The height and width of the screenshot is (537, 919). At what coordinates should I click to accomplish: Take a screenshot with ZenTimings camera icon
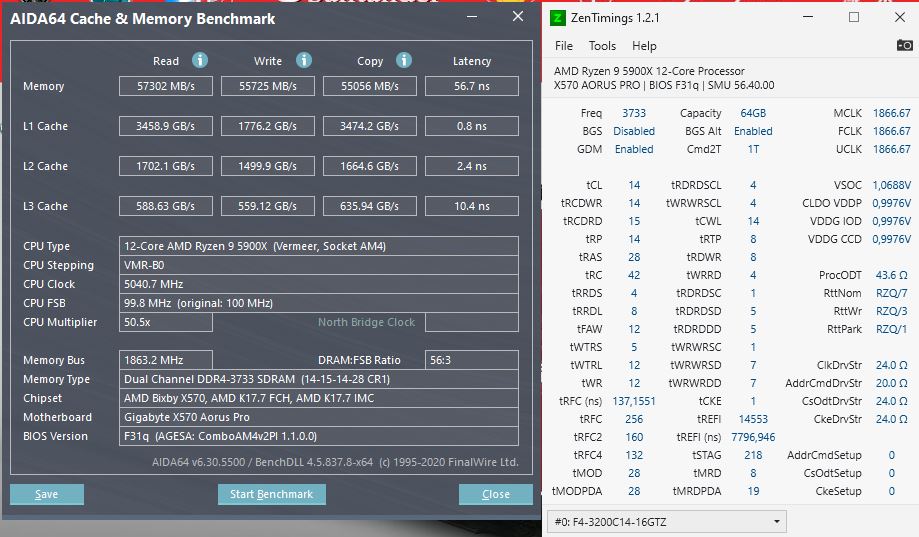pyautogui.click(x=904, y=45)
